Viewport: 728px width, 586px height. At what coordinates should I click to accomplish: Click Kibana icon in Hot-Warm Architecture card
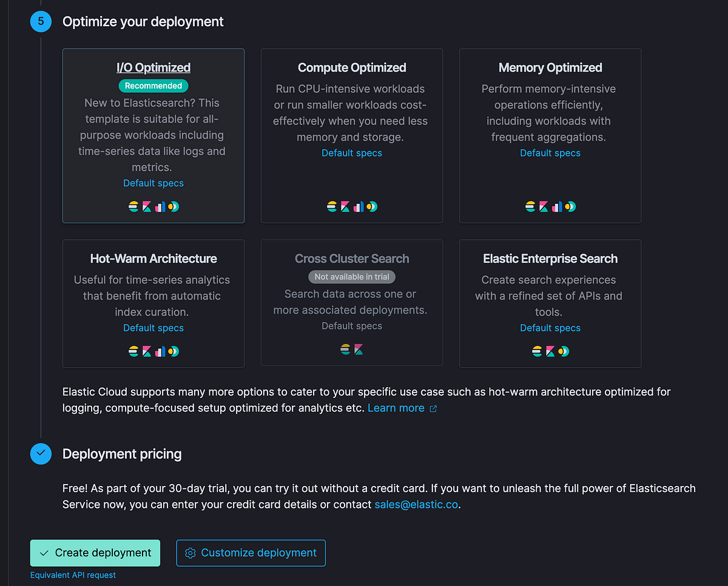pyautogui.click(x=147, y=351)
